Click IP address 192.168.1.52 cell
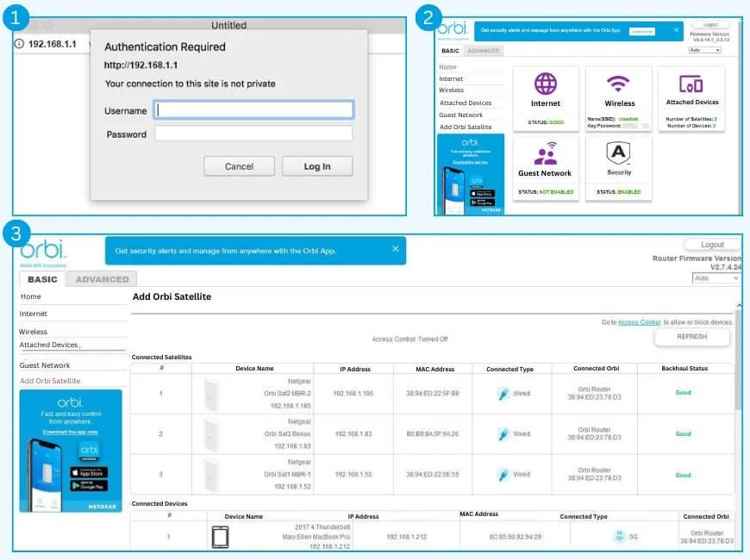 pyautogui.click(x=353, y=475)
